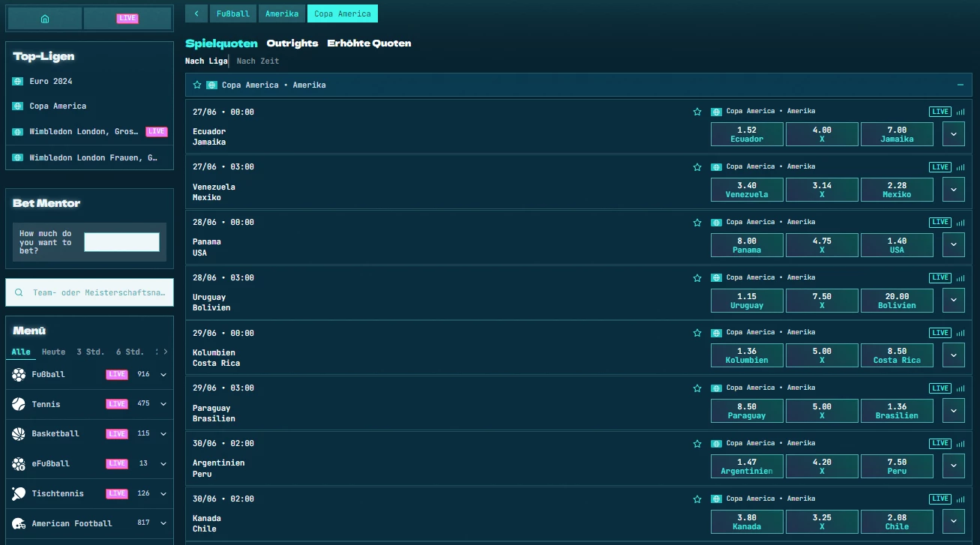View statistics bars icon for Uruguay vs Bolivien

coord(961,277)
